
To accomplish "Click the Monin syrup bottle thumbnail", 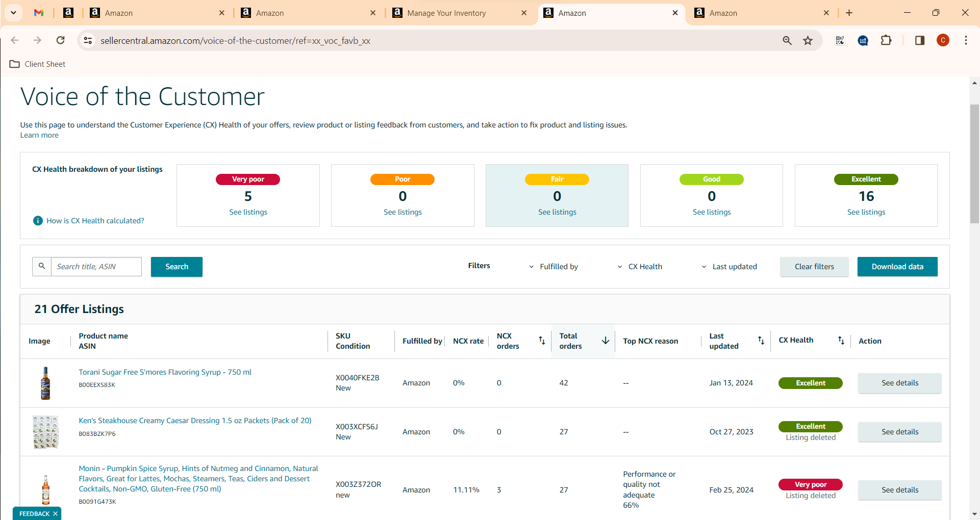I will (45, 490).
